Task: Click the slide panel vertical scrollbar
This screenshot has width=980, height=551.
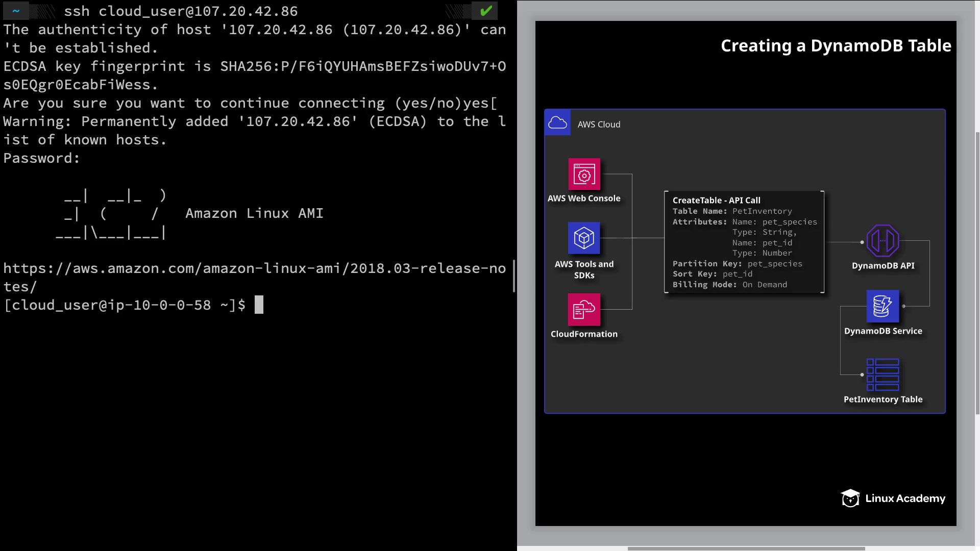Action: tap(977, 273)
